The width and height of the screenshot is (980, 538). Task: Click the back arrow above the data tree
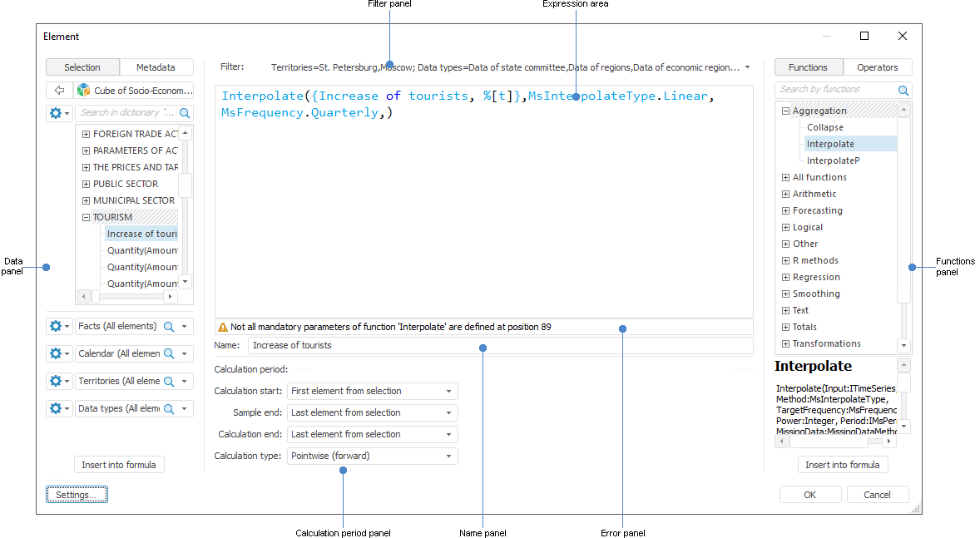point(58,90)
